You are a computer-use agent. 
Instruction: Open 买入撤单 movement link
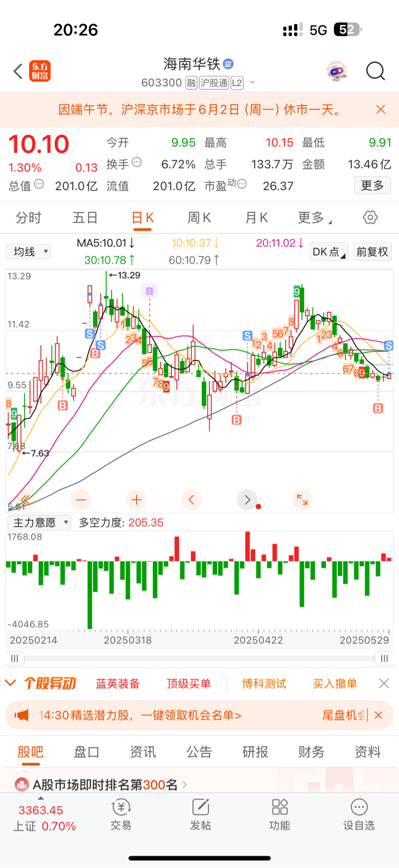coord(335,683)
